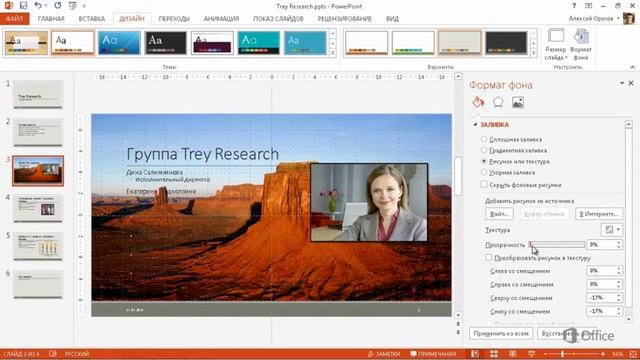This screenshot has height=360, width=640.
Task: Click zoom in plus button
Action: point(603,354)
